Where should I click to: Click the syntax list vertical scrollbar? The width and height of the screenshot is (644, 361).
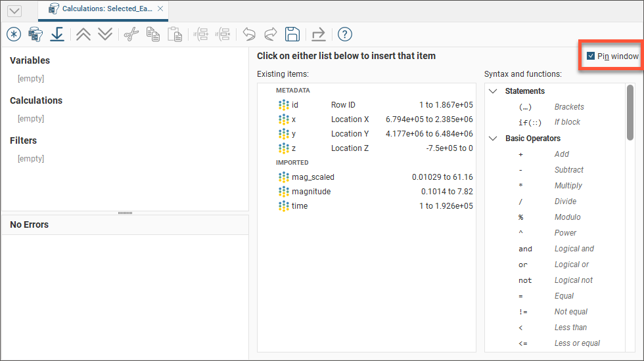click(630, 112)
